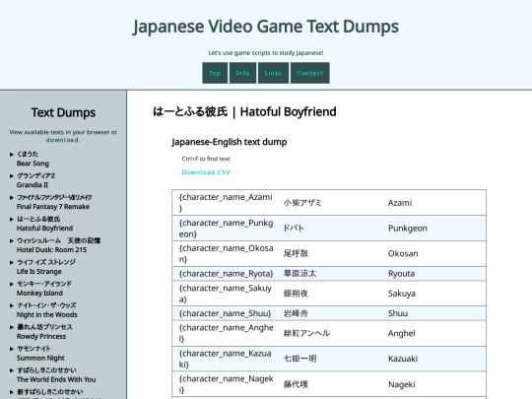Select the cell {character_name_Sakuya}
Image resolution: width=532 pixels, height=399 pixels.
(226, 294)
